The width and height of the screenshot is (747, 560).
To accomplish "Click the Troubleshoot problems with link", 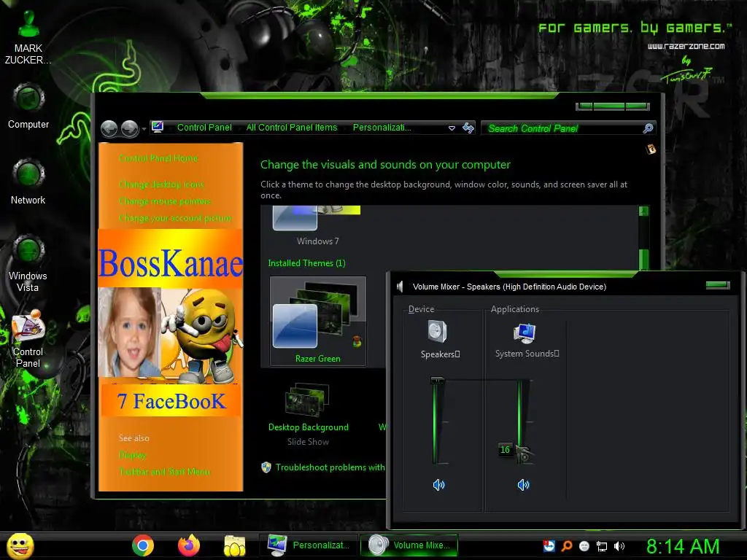I will click(x=330, y=467).
